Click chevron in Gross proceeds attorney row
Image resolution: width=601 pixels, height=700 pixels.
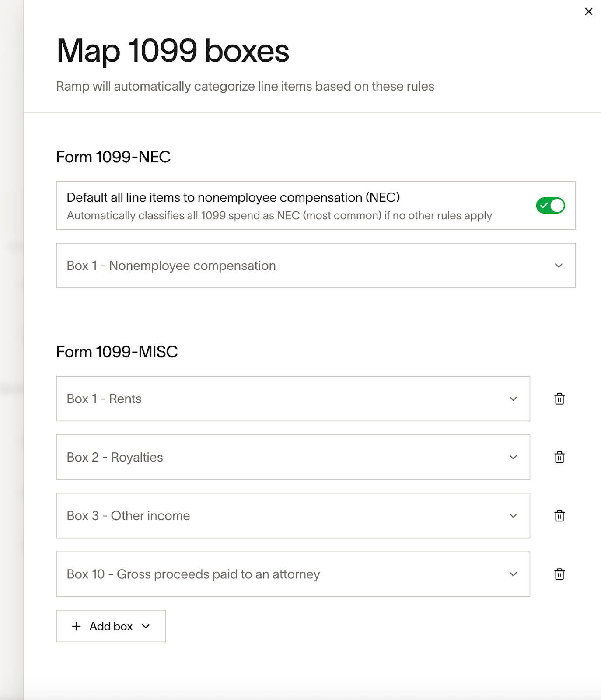513,574
